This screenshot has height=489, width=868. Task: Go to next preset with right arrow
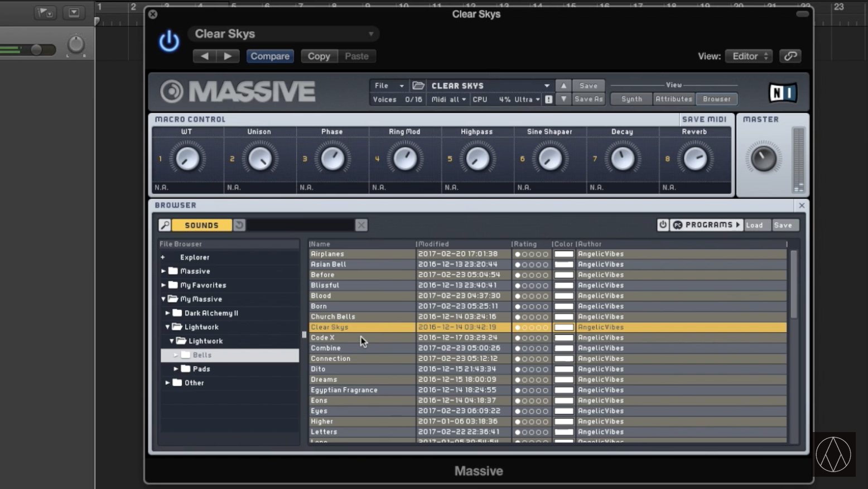228,56
